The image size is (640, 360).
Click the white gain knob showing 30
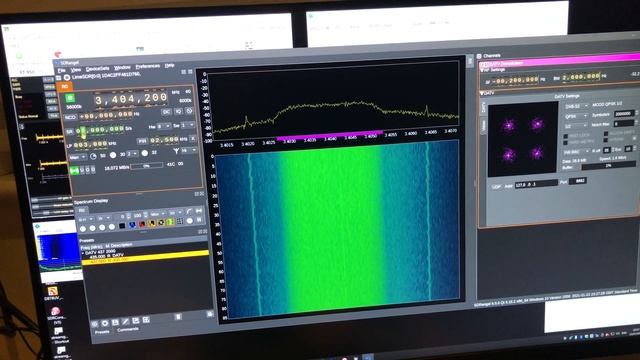pos(113,155)
